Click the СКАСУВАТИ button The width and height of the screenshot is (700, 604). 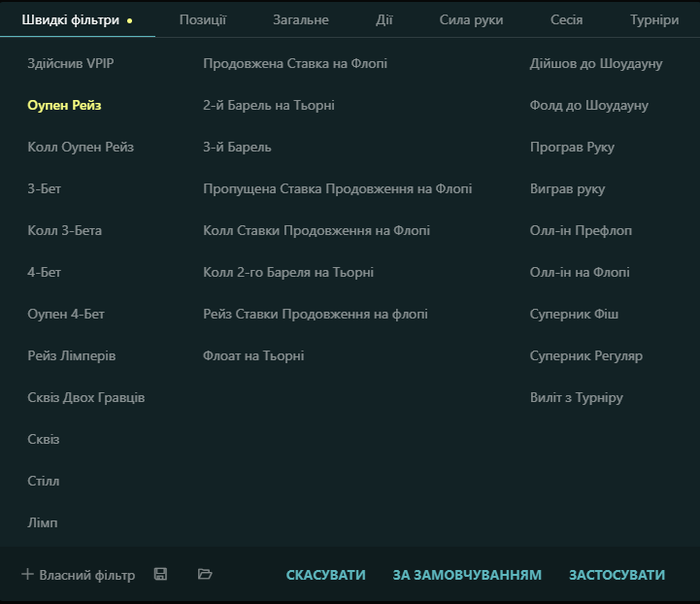coord(325,575)
